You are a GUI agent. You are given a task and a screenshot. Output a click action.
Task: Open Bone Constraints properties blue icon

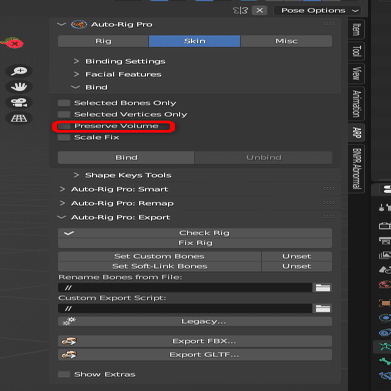pos(385,376)
